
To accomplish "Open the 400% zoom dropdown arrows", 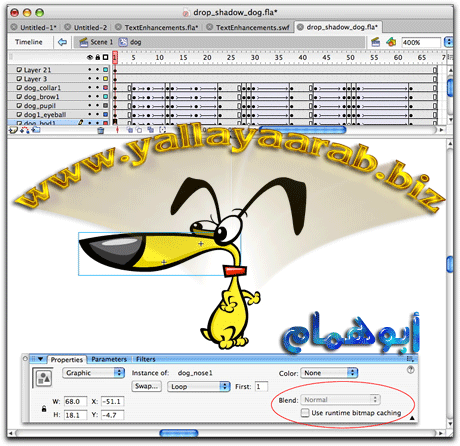I will click(449, 42).
